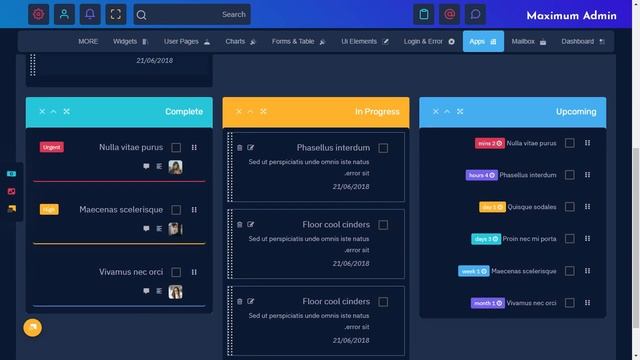Click drag handle of Vivamus nec orci in Upcoming
Screen dimensions: 640x360
pyautogui.click(x=587, y=303)
